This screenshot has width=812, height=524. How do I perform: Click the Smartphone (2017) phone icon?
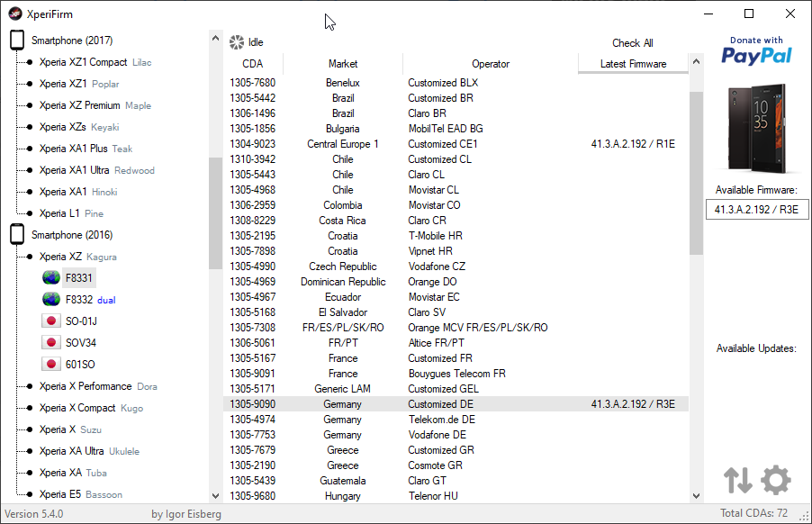(x=17, y=41)
